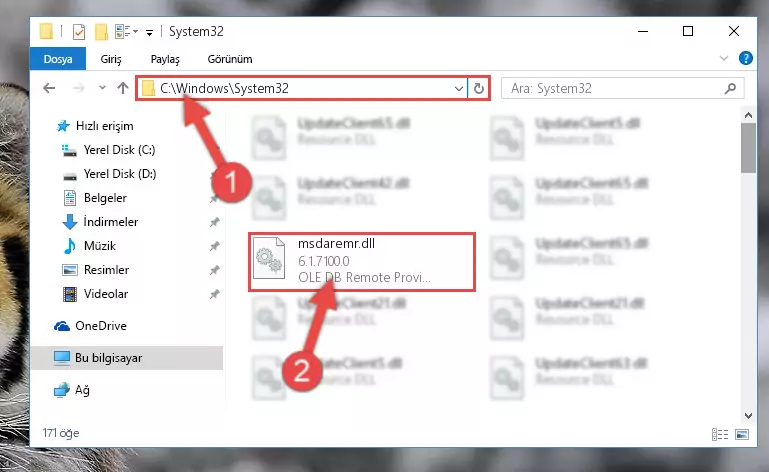Switch to large icons view in status bar
The height and width of the screenshot is (472, 769).
pos(742,434)
